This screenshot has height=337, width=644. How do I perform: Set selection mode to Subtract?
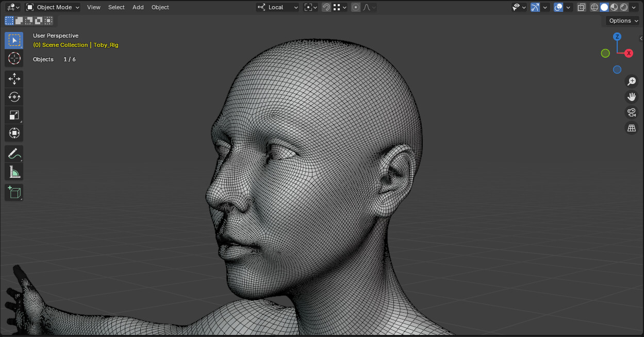pyautogui.click(x=29, y=21)
